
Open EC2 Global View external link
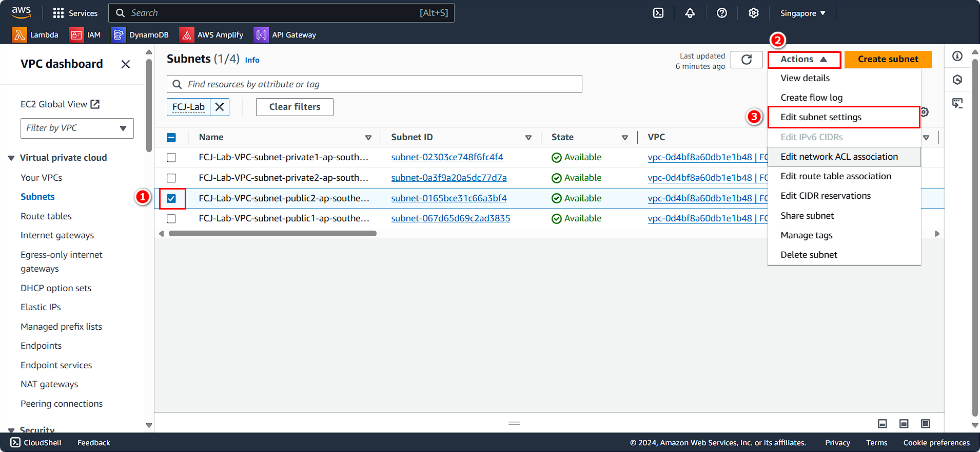click(x=60, y=104)
